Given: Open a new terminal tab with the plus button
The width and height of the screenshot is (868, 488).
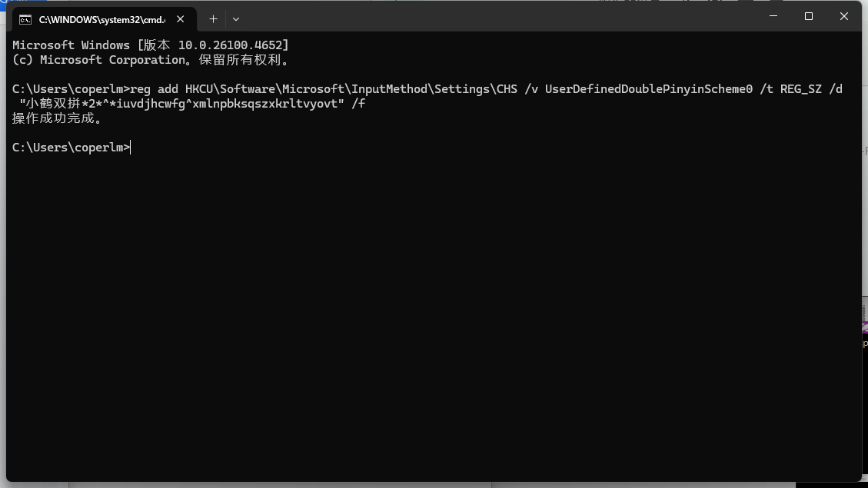Looking at the screenshot, I should click(213, 19).
